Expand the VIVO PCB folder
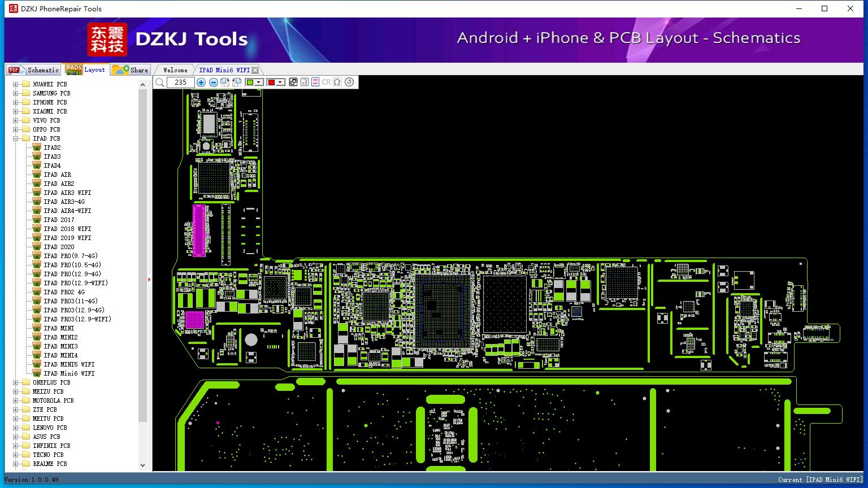 coord(16,120)
